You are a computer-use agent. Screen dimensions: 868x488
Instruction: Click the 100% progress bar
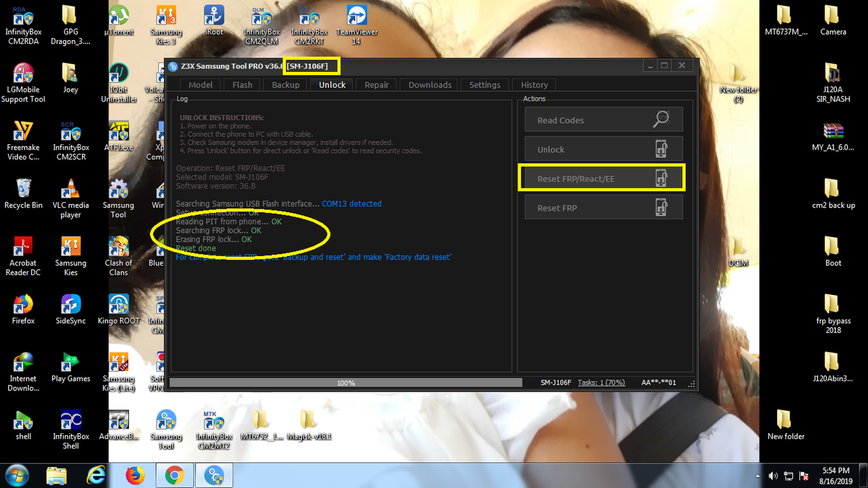click(x=346, y=383)
